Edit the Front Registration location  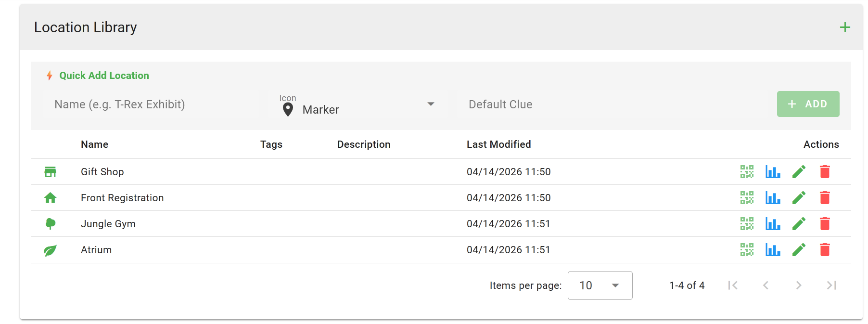[799, 198]
